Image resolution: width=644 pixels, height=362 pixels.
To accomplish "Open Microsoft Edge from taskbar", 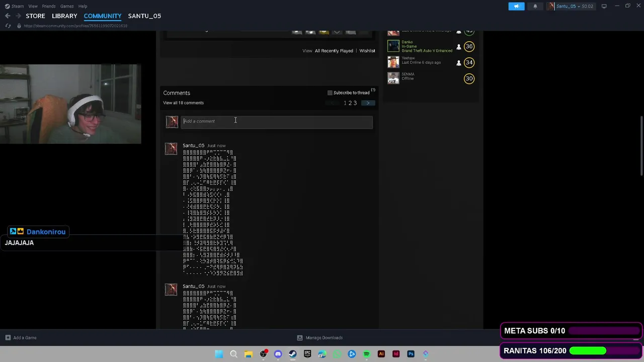I will (322, 354).
